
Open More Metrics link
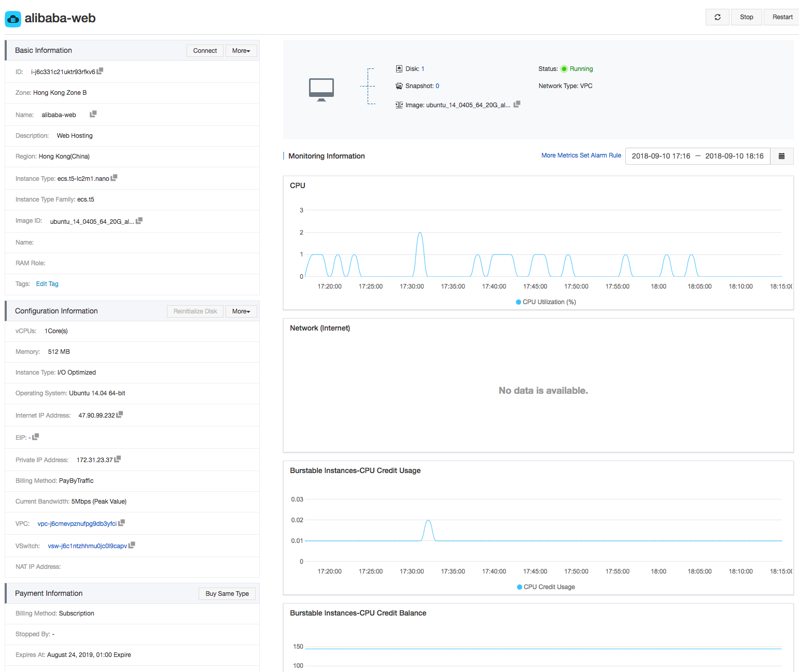(x=559, y=155)
